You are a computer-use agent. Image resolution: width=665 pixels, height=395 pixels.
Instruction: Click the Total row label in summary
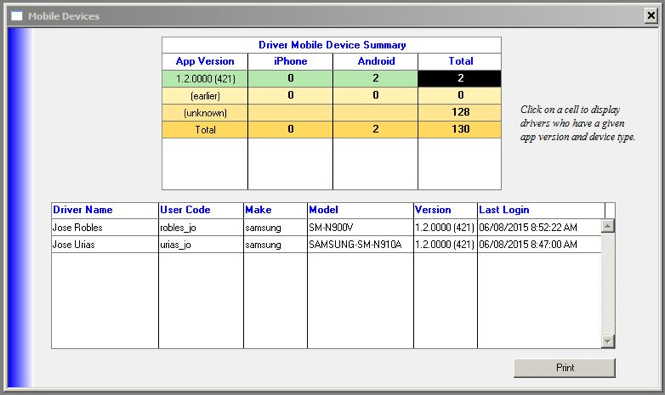(205, 130)
